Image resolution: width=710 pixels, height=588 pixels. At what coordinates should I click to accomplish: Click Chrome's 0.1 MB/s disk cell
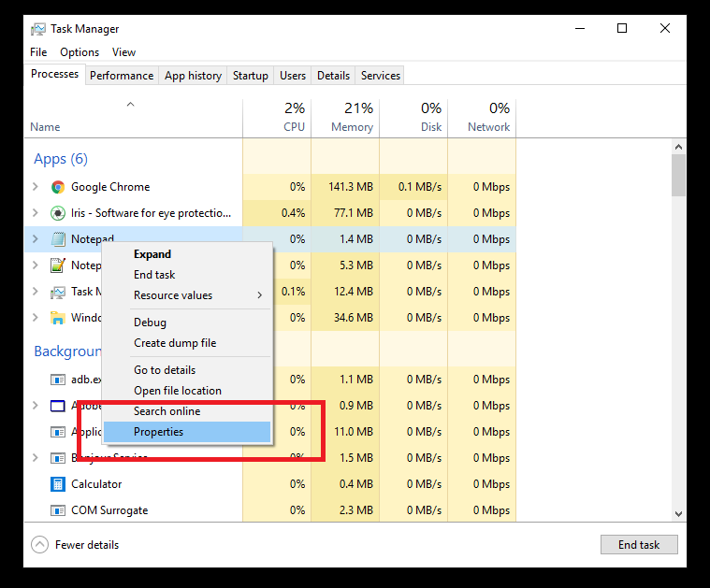click(413, 187)
